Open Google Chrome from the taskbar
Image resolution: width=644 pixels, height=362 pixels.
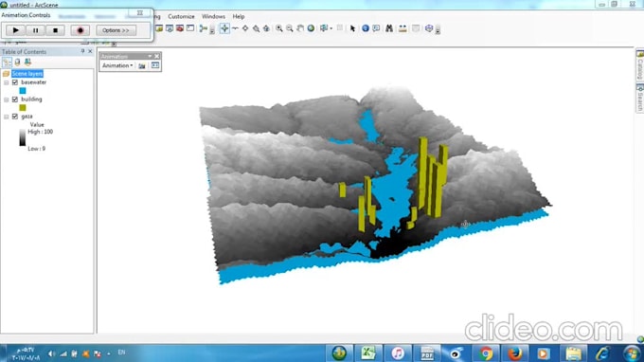click(x=486, y=353)
